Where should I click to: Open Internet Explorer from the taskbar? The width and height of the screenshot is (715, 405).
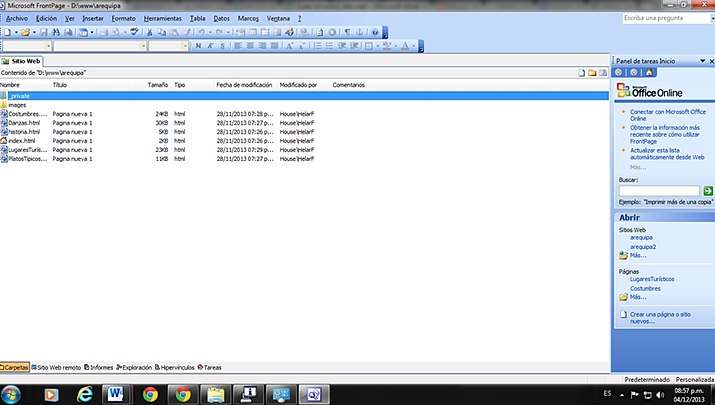(85, 394)
